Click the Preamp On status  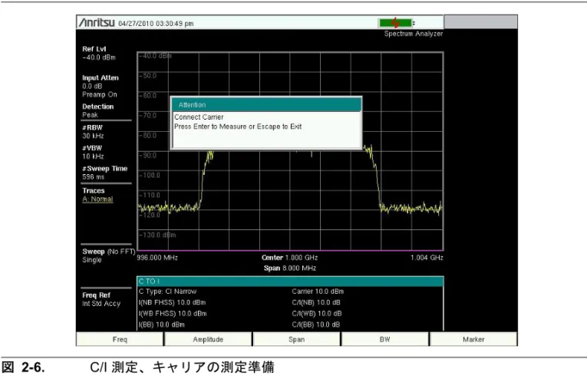pyautogui.click(x=100, y=94)
